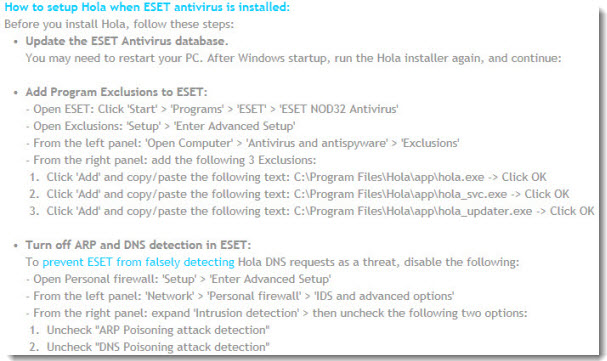This screenshot has height=361, width=607.
Task: Click the 'IDS and advanced options' instruction line
Action: tap(240, 296)
